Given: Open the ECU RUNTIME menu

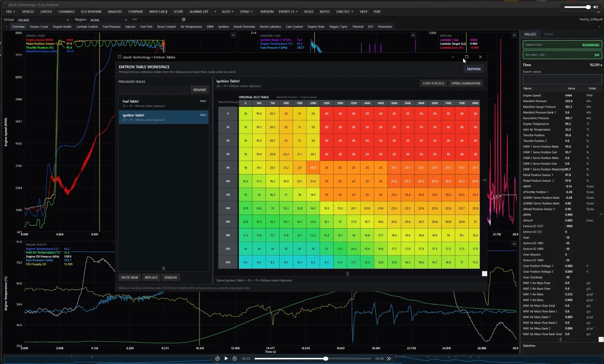Looking at the screenshot, I should [91, 12].
